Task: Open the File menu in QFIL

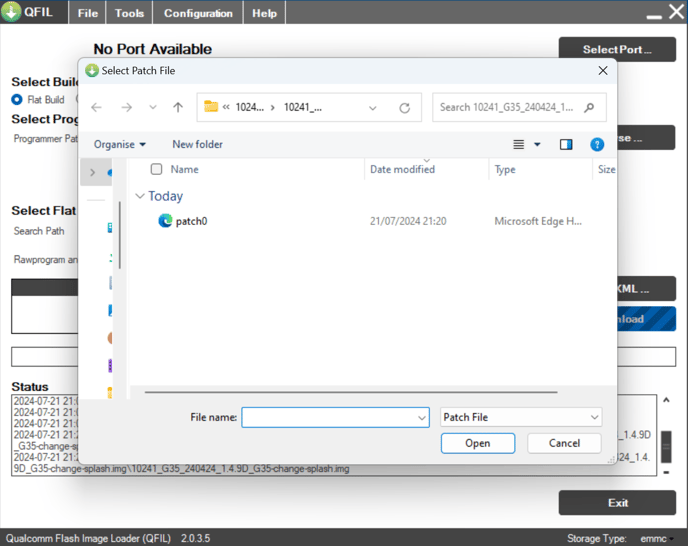Action: [x=88, y=13]
